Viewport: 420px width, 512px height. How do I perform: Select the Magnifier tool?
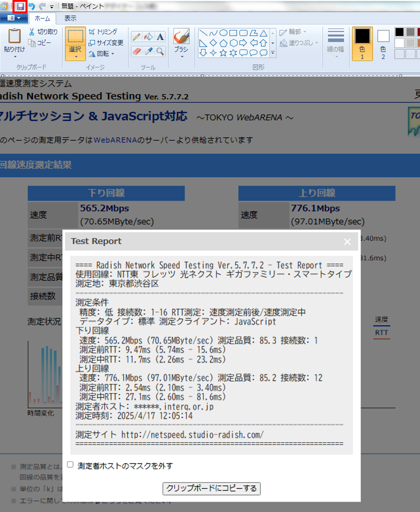tap(160, 51)
